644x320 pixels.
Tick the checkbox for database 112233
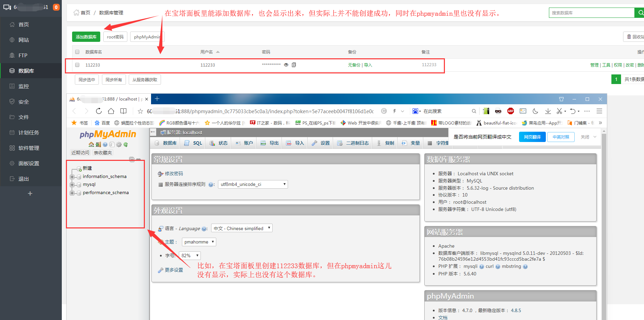point(77,65)
